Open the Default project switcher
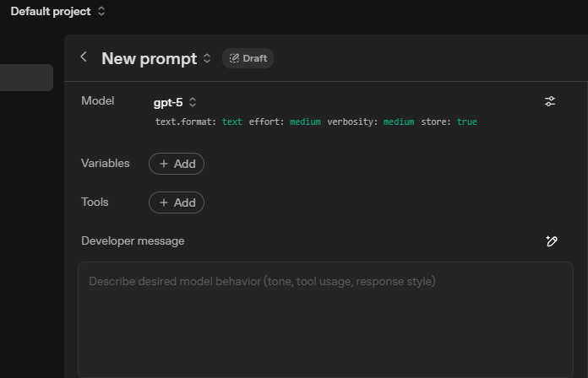The width and height of the screenshot is (588, 378). pos(57,12)
